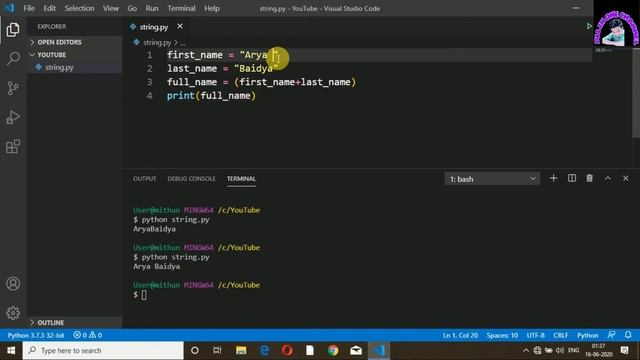Launch File Explorer from taskbar
Screen dimensions: 640x360
tap(241, 351)
